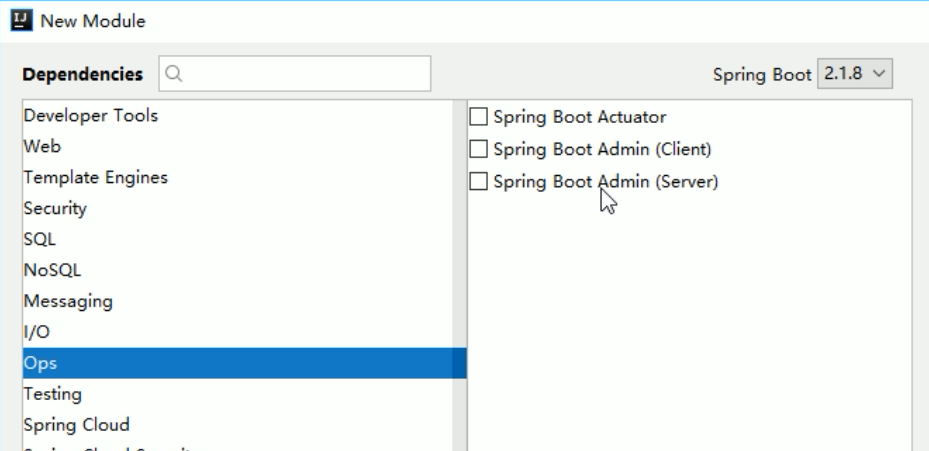Screen dimensions: 929x451
Task: Click the search magnifier icon
Action: [x=175, y=74]
